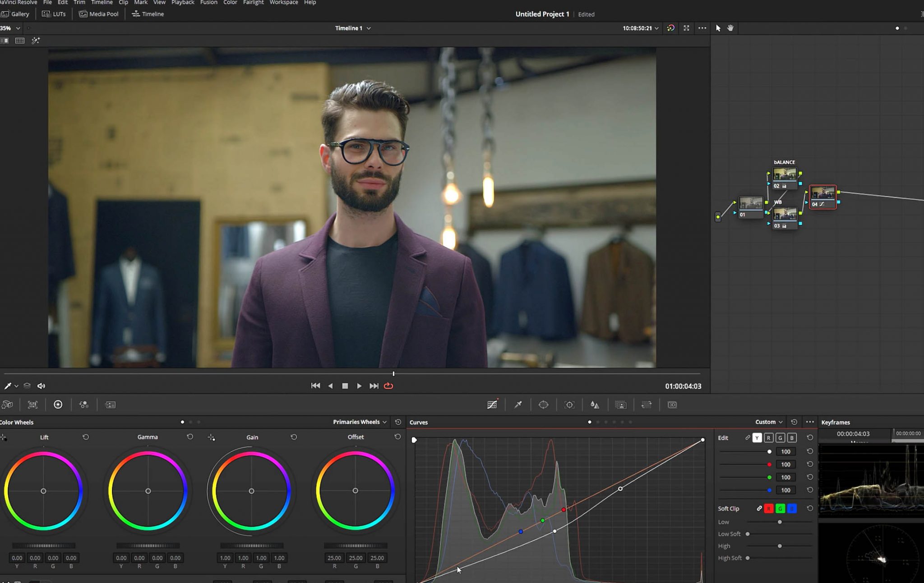
Task: Click the red curve intensity value 100
Action: click(x=785, y=464)
